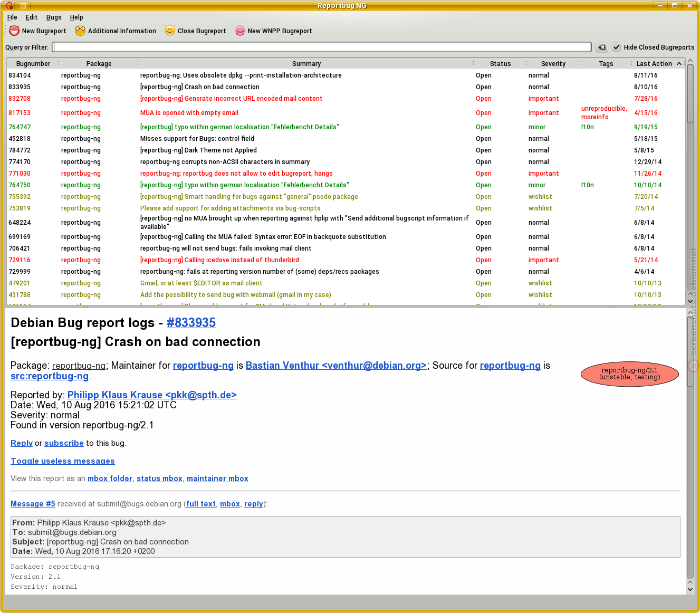Sort by Severity column header

pos(553,64)
